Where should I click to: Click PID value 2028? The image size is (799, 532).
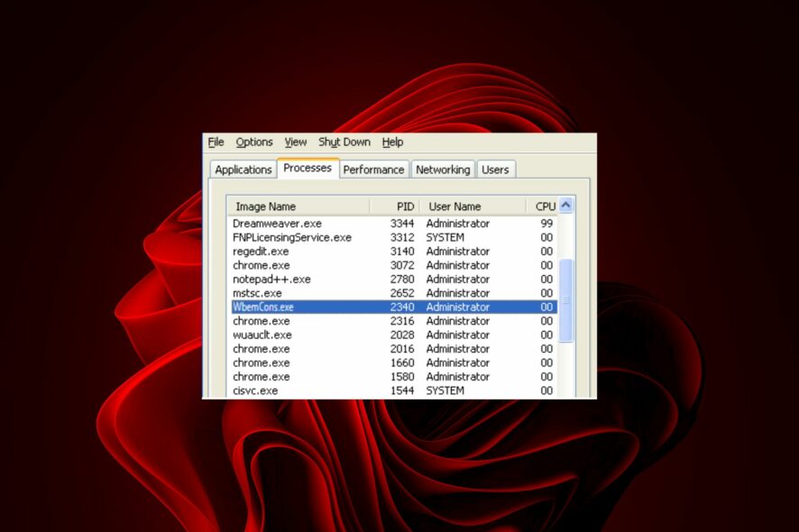pos(402,335)
